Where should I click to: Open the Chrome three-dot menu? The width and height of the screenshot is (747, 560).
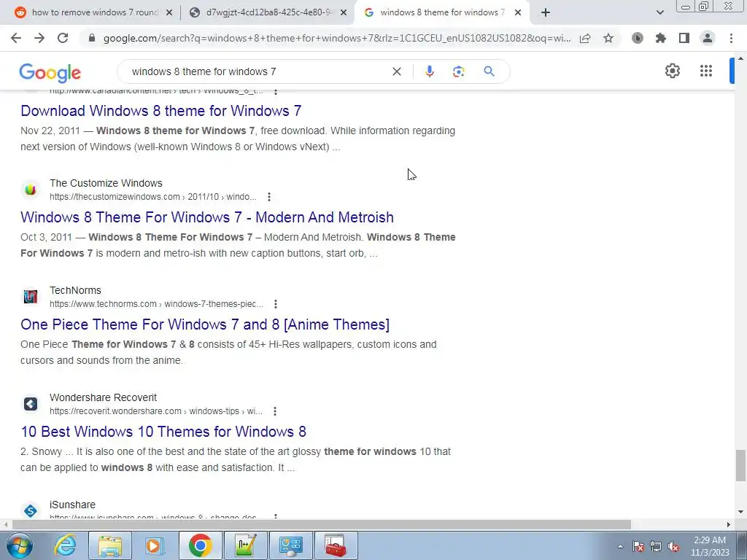[731, 38]
